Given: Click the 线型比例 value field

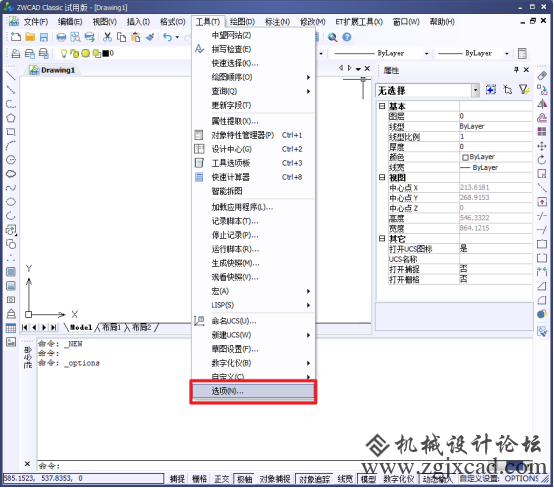Looking at the screenshot, I should tap(495, 136).
